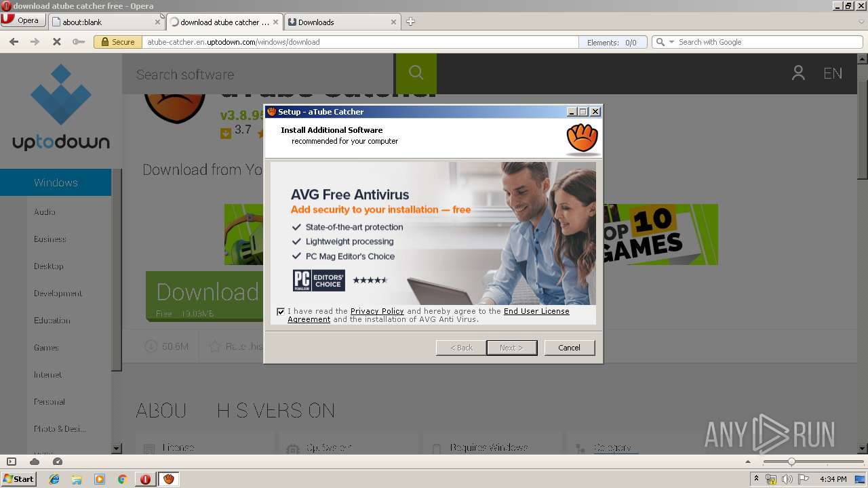Click the page scrollbar down arrow
Viewport: 868px width, 488px height.
pos(863,449)
